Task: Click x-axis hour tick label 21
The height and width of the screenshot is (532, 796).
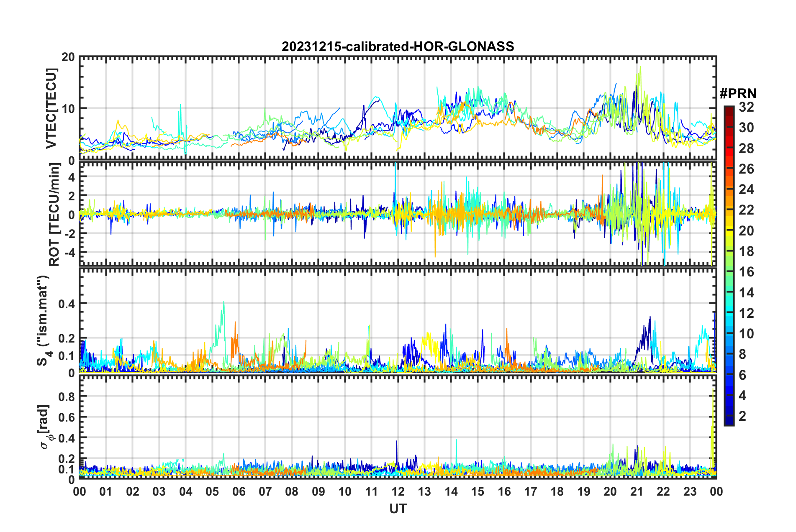Action: point(637,491)
